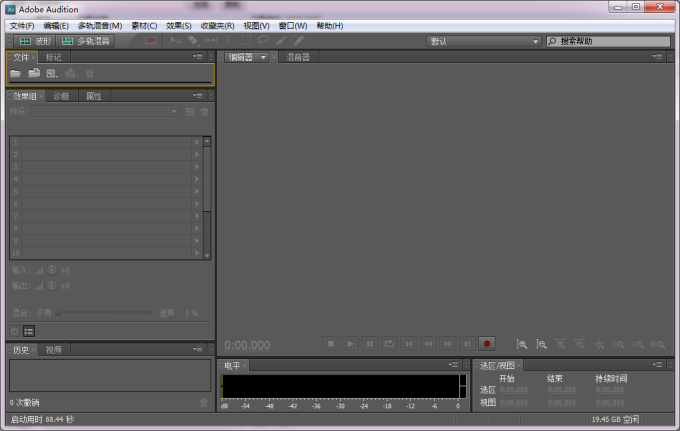Toggle the Loop Playback button
This screenshot has width=680, height=431.
click(390, 343)
